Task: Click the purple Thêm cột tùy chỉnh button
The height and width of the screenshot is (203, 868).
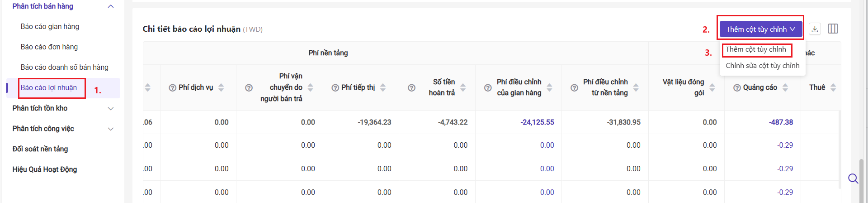Action: [x=760, y=29]
